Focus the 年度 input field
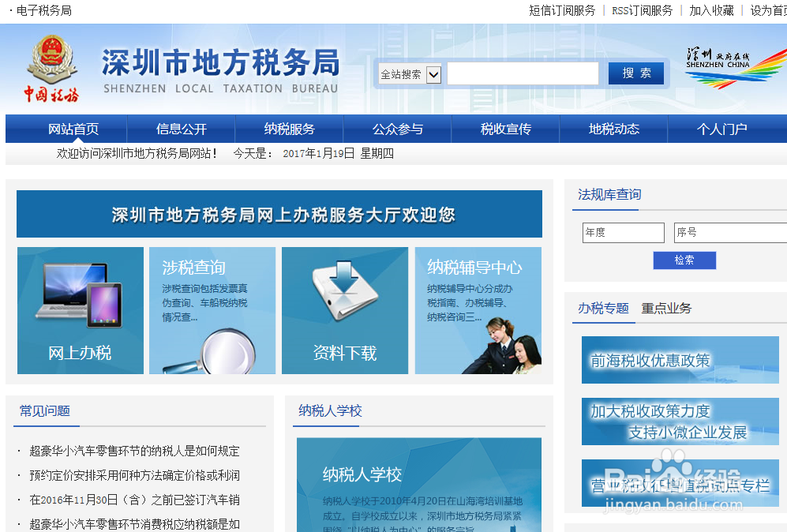 (x=624, y=232)
